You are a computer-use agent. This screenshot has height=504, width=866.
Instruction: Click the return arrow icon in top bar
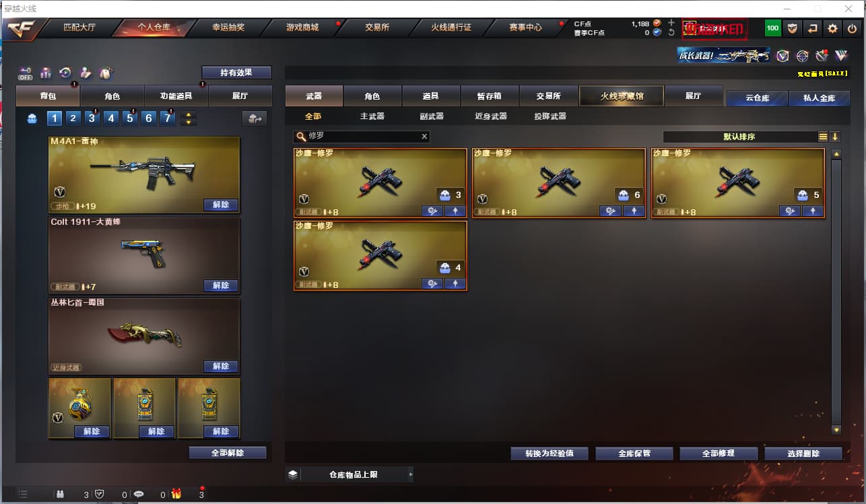[x=813, y=28]
